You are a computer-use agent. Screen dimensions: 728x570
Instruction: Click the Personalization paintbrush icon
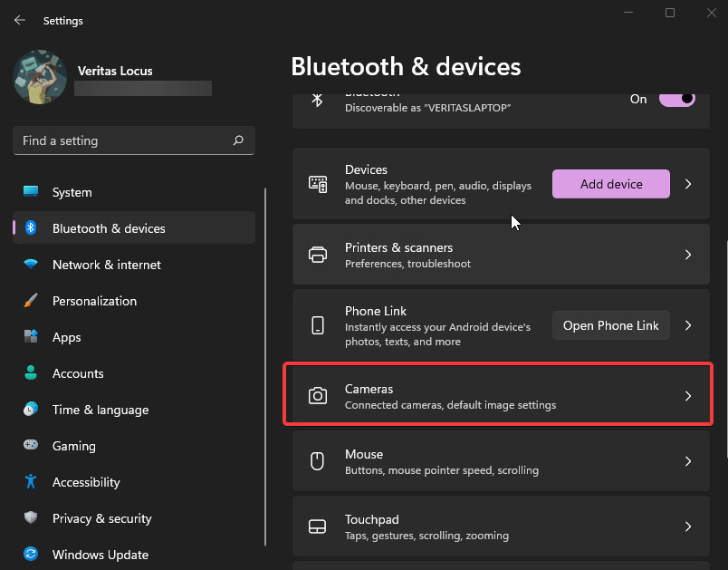coord(31,301)
